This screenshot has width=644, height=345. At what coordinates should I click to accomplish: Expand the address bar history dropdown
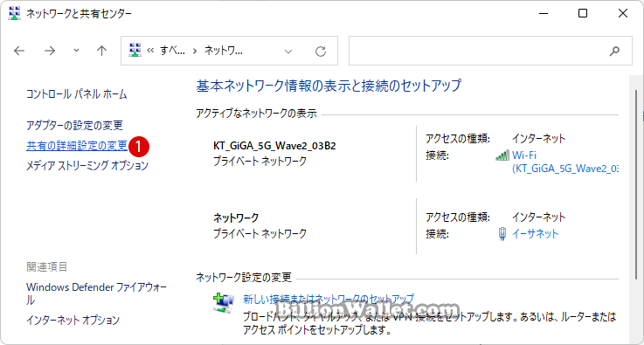(288, 52)
